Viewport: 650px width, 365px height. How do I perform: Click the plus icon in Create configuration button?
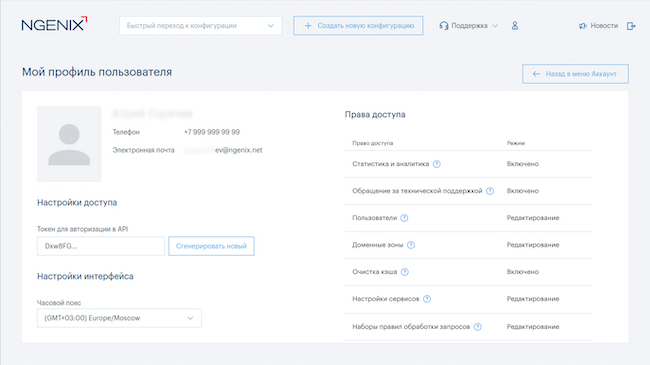tap(308, 26)
